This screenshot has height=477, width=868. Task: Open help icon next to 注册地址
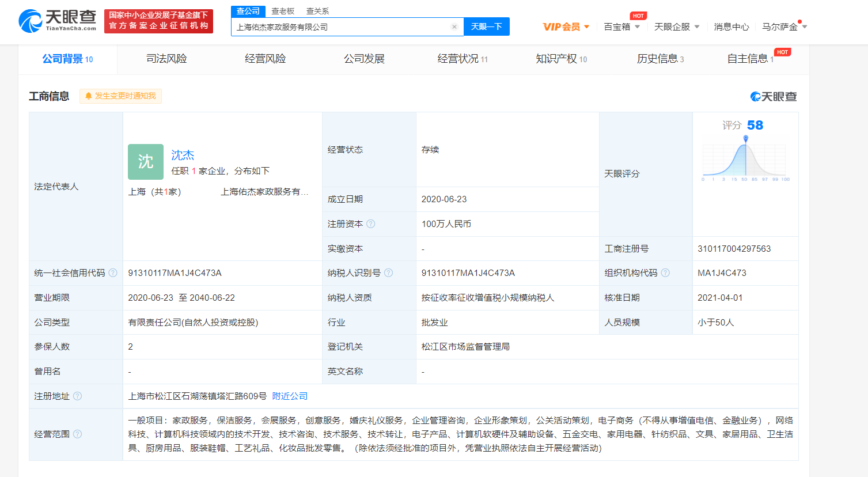click(x=78, y=396)
